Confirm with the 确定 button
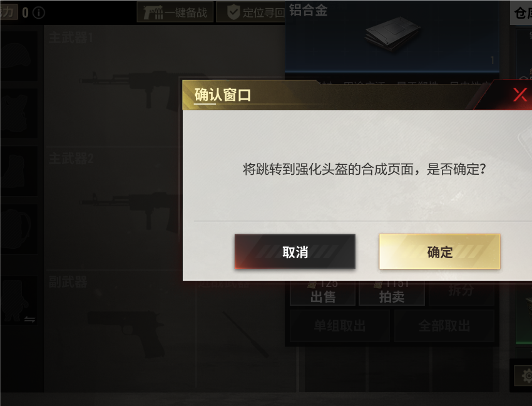532x406 pixels. [440, 252]
